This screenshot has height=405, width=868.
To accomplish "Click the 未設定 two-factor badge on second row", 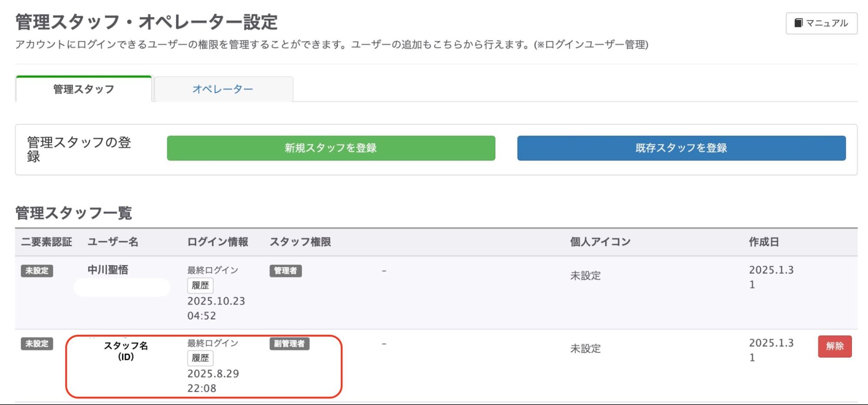I will coord(37,345).
